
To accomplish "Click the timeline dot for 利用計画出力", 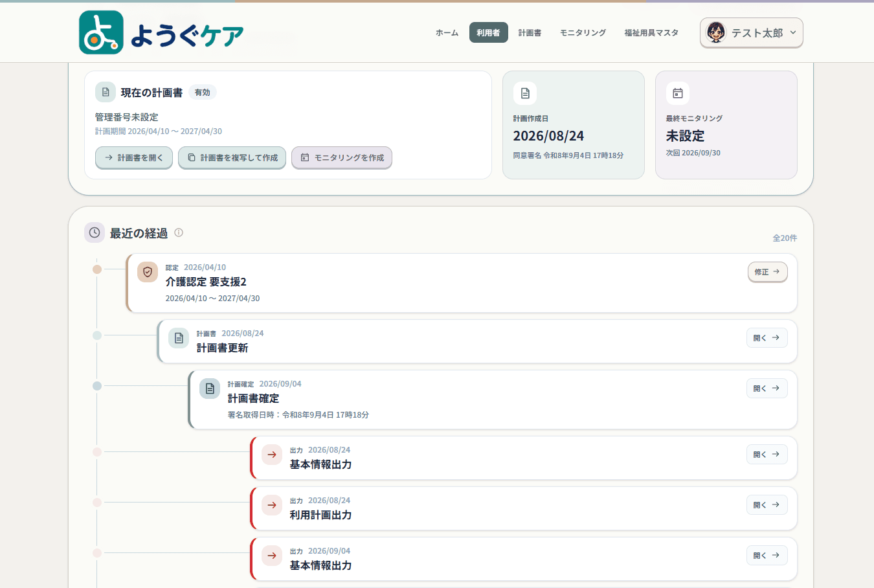I will [x=97, y=503].
